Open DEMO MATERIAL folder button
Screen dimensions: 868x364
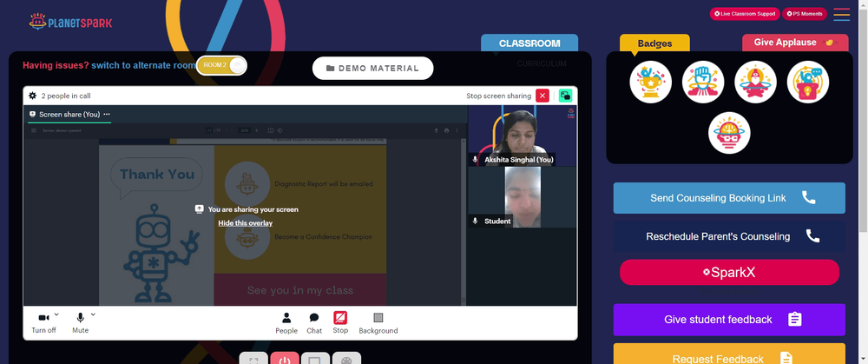coord(372,68)
